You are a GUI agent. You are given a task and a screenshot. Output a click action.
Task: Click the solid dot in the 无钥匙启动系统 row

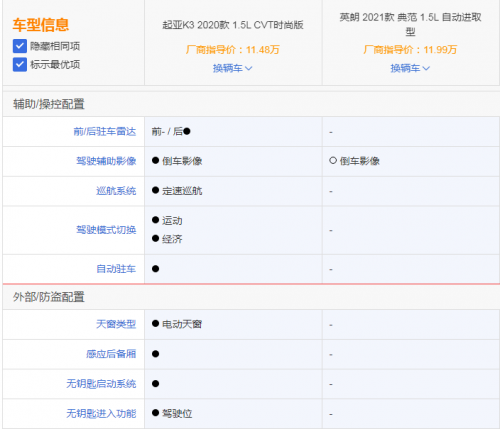(x=155, y=384)
